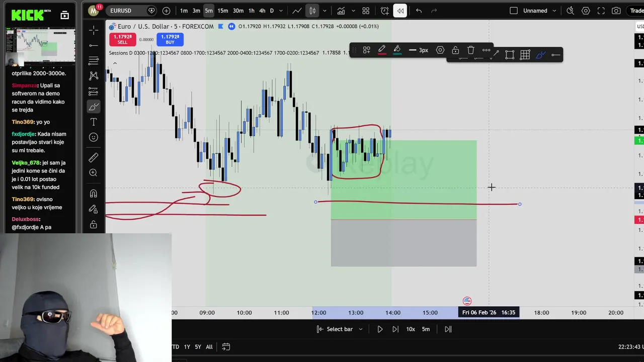This screenshot has height=362, width=644.
Task: Open quick search icon in top bar
Action: pyautogui.click(x=570, y=11)
